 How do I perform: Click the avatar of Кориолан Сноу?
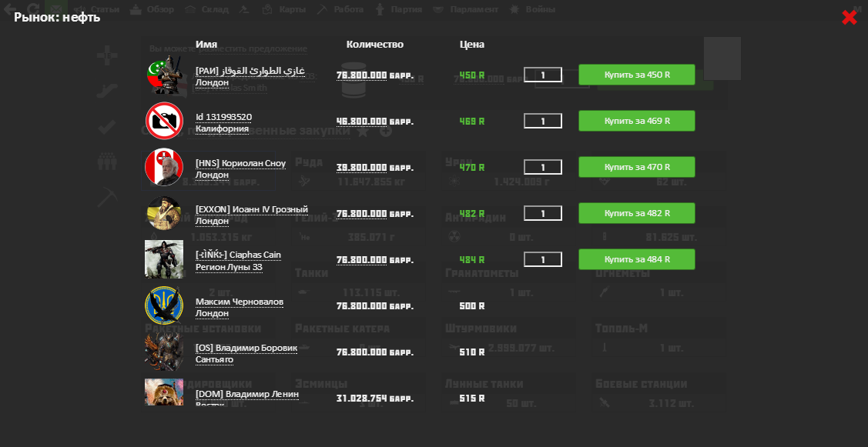(x=164, y=167)
